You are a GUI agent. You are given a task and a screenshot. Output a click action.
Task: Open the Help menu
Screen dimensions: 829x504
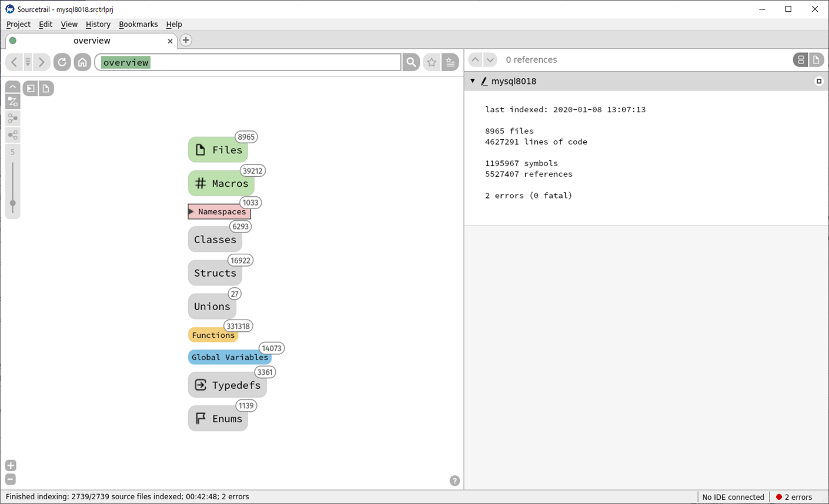tap(174, 24)
